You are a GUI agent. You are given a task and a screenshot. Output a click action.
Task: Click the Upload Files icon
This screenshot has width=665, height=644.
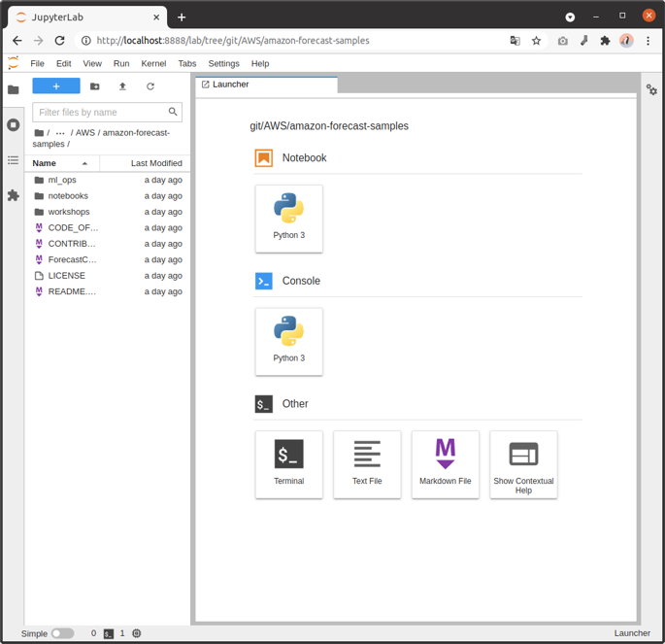122,86
